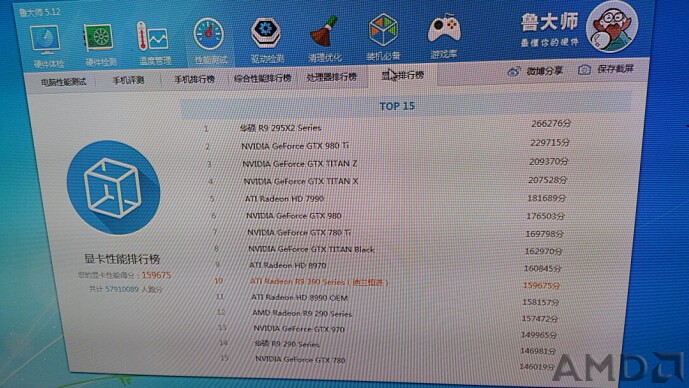Select NVIDIA GeForce GTX 970 row
The width and height of the screenshot is (689, 388).
tap(299, 329)
